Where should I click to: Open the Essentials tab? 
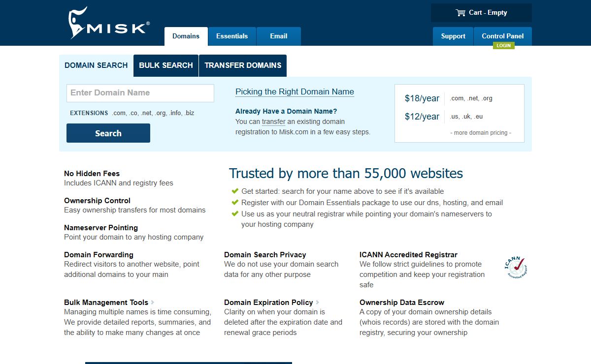232,36
